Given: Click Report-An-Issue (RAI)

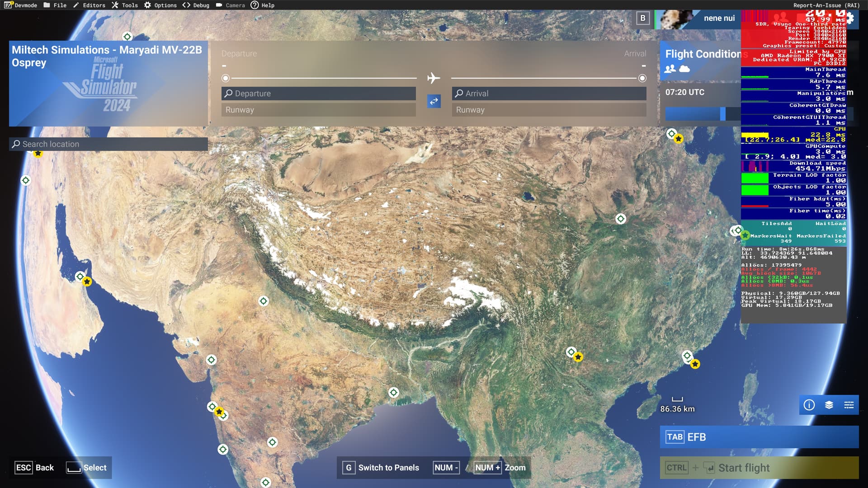Looking at the screenshot, I should 826,5.
